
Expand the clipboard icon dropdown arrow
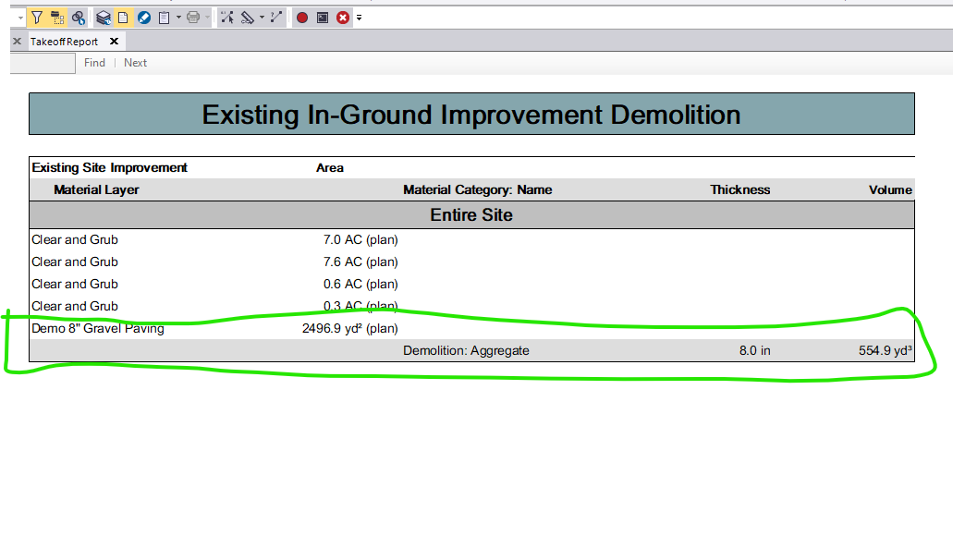coord(177,17)
